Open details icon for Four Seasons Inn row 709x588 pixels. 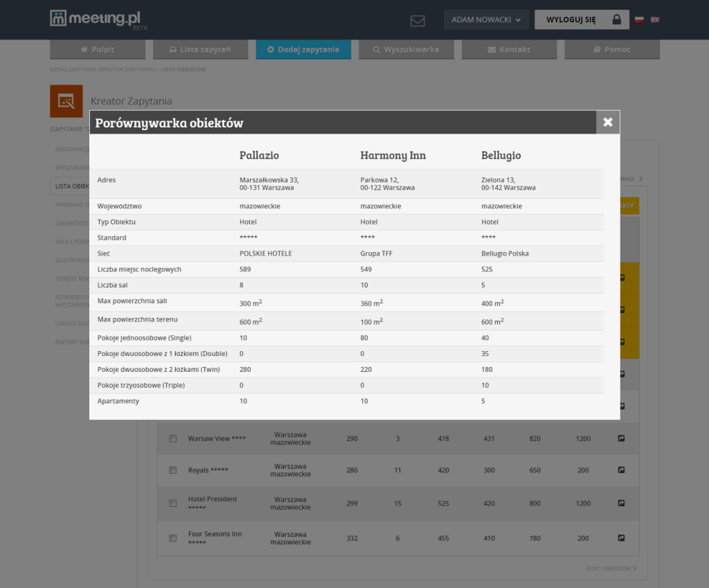tap(621, 538)
